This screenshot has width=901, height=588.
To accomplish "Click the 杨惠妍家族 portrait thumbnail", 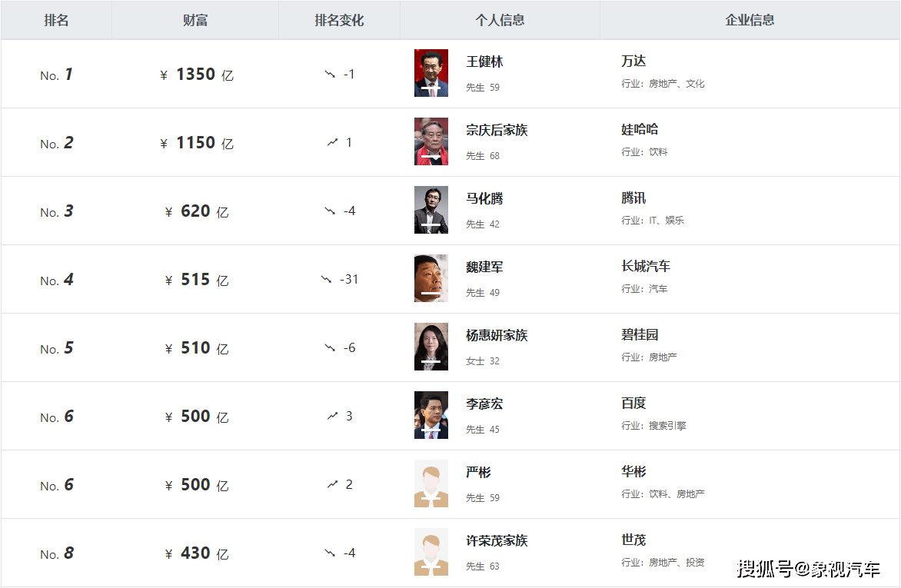I will [431, 347].
